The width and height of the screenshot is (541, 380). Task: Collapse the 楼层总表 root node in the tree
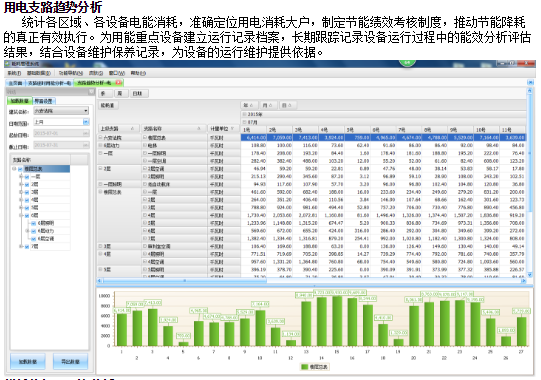pyautogui.click(x=14, y=169)
